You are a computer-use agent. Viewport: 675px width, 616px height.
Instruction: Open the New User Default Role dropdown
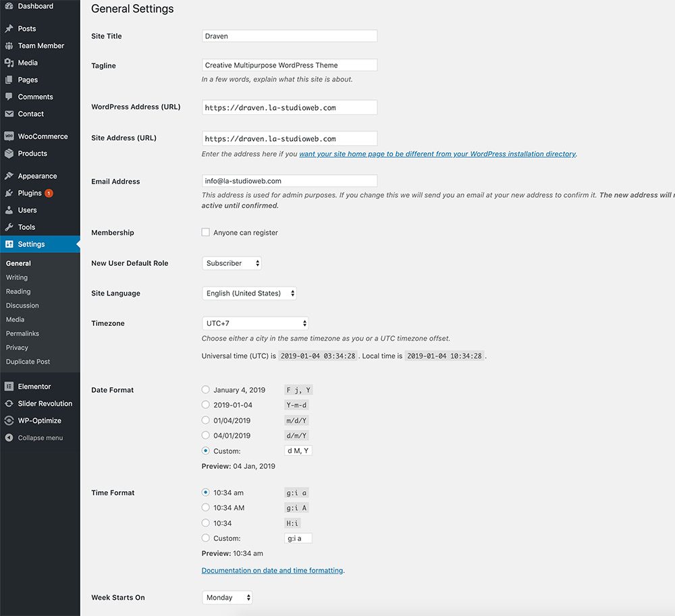click(232, 263)
